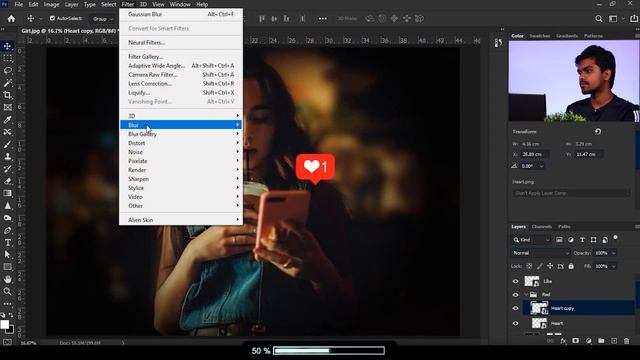Select the Clone Stamp tool
The height and width of the screenshot is (360, 640).
pyautogui.click(x=7, y=157)
